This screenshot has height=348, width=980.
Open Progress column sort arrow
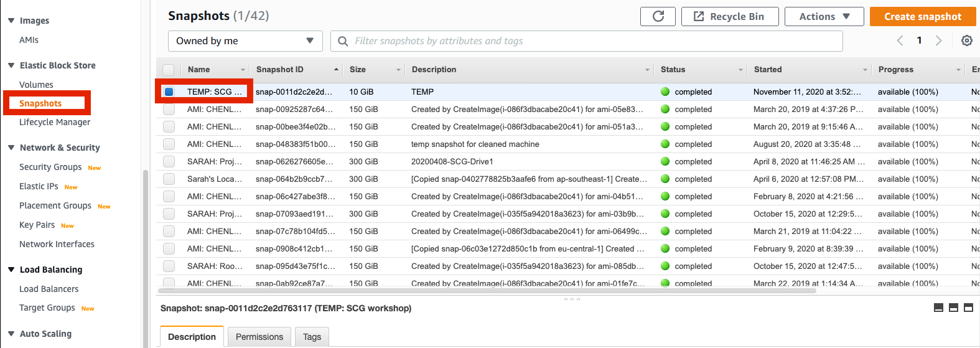coord(958,70)
